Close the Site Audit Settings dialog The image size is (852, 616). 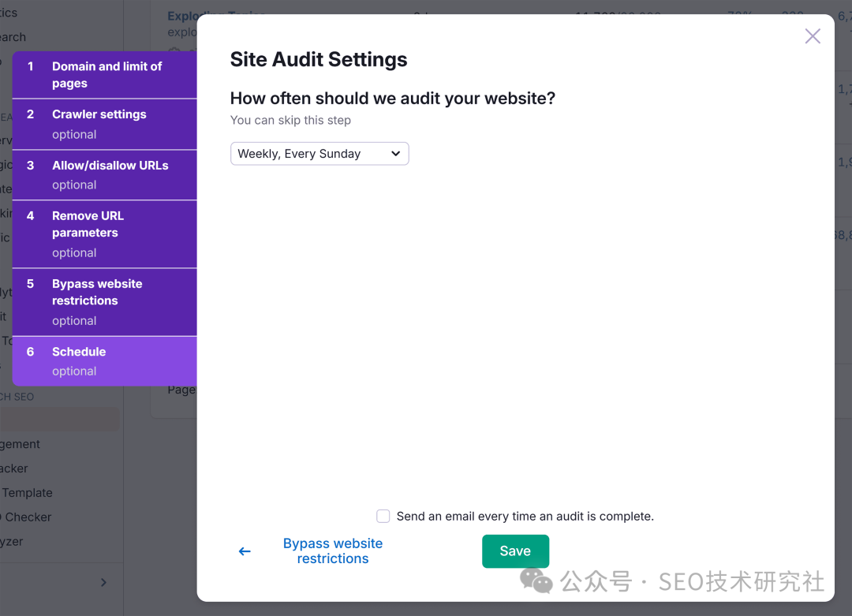coord(813,36)
